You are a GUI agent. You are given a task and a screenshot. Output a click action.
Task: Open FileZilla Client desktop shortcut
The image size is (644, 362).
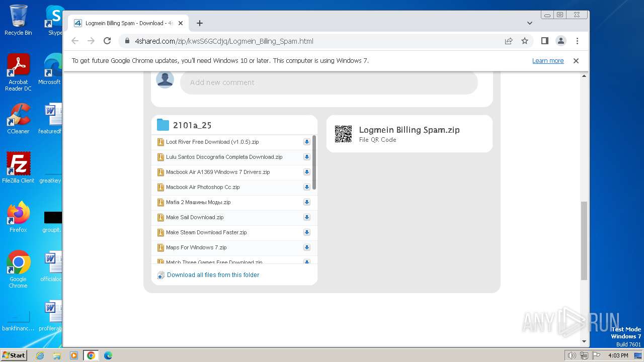click(18, 168)
